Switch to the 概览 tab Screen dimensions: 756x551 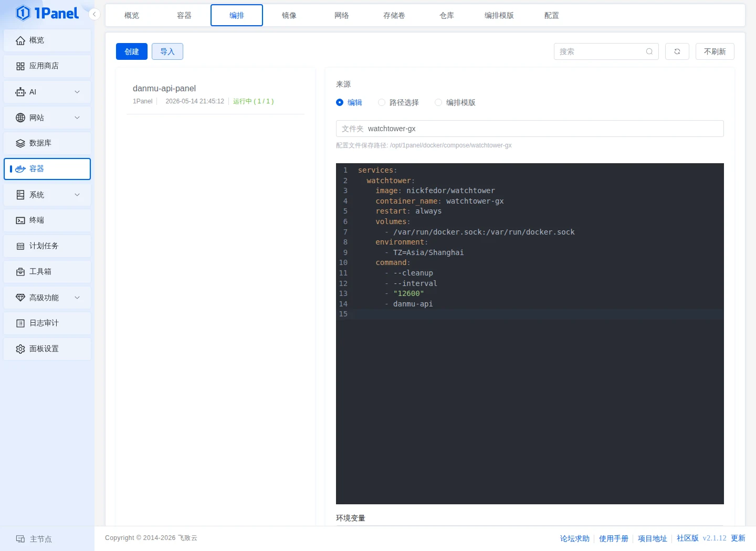click(132, 15)
